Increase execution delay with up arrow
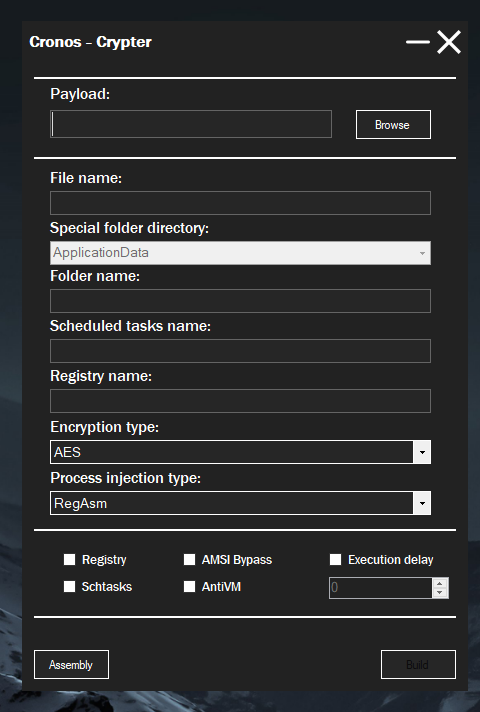This screenshot has width=480, height=712. [440, 583]
